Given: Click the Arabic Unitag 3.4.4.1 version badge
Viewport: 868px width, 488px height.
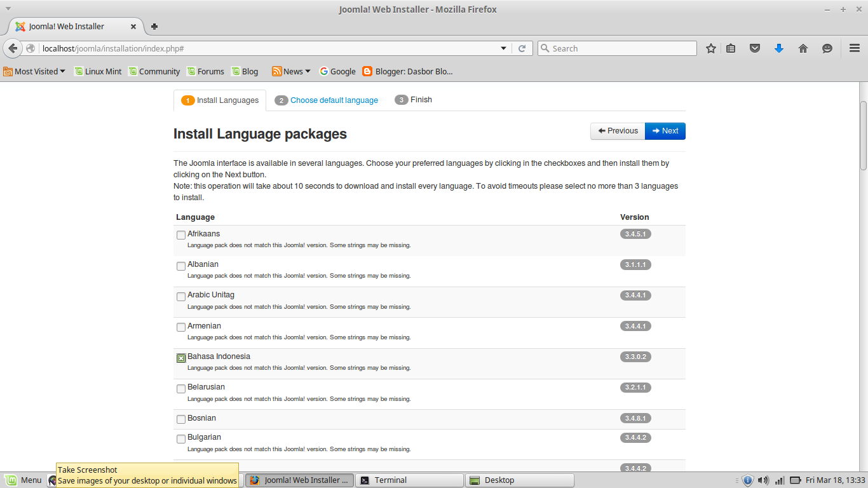Looking at the screenshot, I should pos(635,295).
